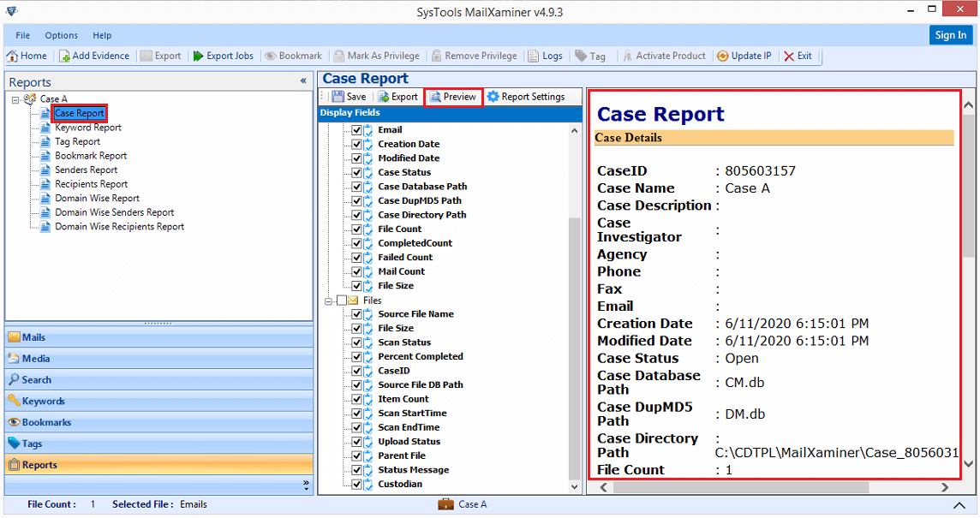Open the Add Evidence tool
The image size is (980, 518).
click(94, 56)
